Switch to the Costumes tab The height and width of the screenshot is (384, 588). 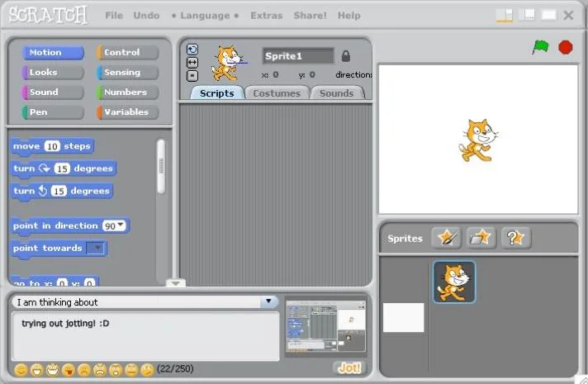(277, 93)
